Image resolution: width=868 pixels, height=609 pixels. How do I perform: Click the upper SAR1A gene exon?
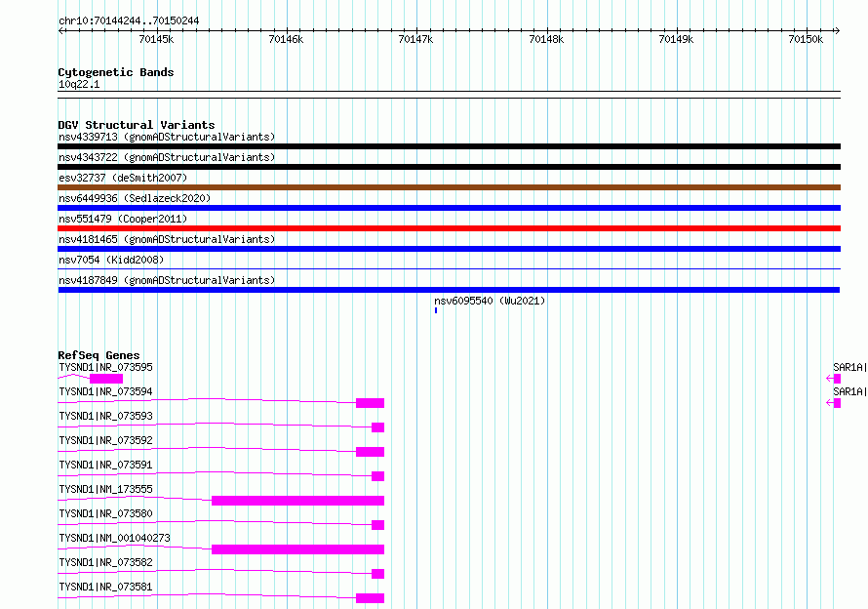pyautogui.click(x=837, y=379)
